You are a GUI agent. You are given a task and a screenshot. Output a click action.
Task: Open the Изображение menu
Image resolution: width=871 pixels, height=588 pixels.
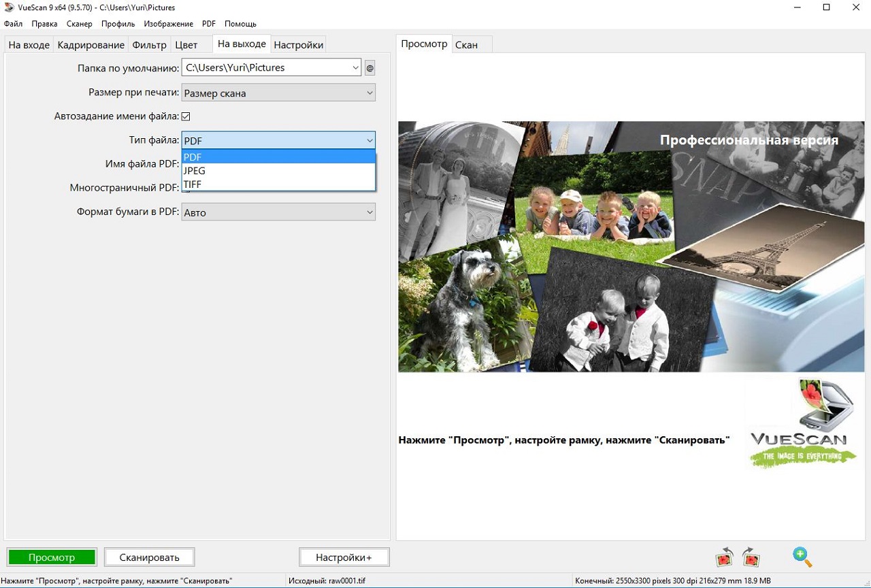[x=168, y=24]
